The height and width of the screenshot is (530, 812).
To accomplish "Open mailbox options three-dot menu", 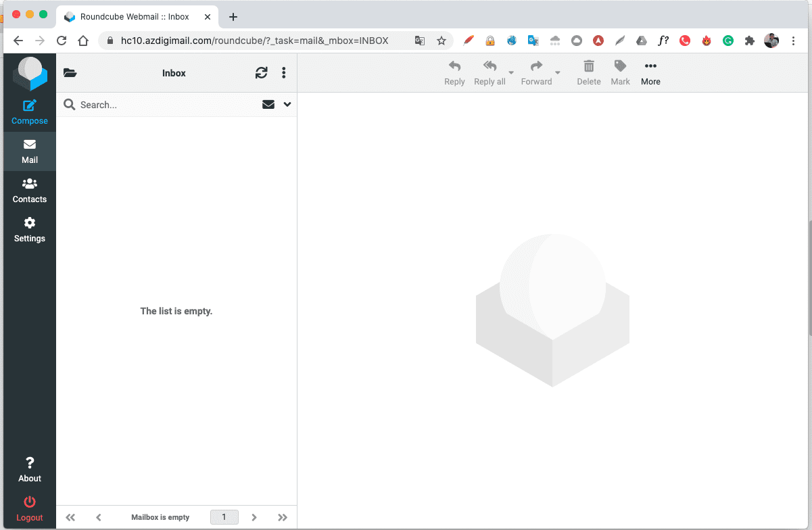I will 283,73.
